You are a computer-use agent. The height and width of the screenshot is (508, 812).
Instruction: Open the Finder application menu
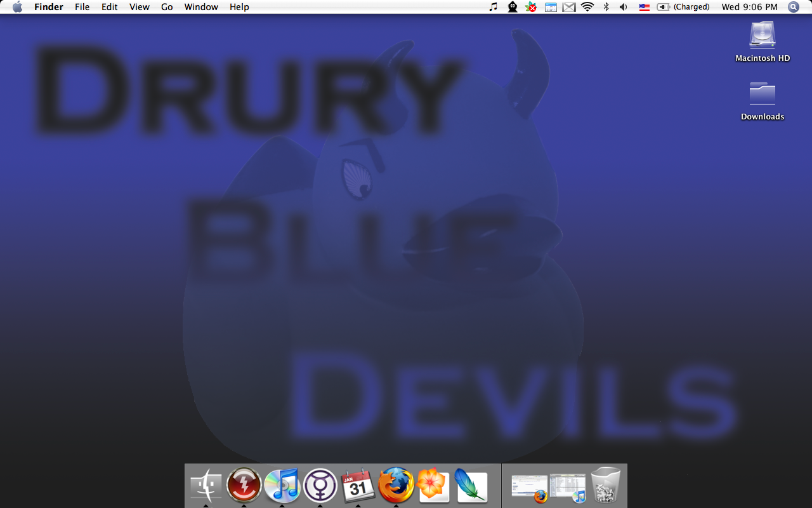[x=49, y=7]
